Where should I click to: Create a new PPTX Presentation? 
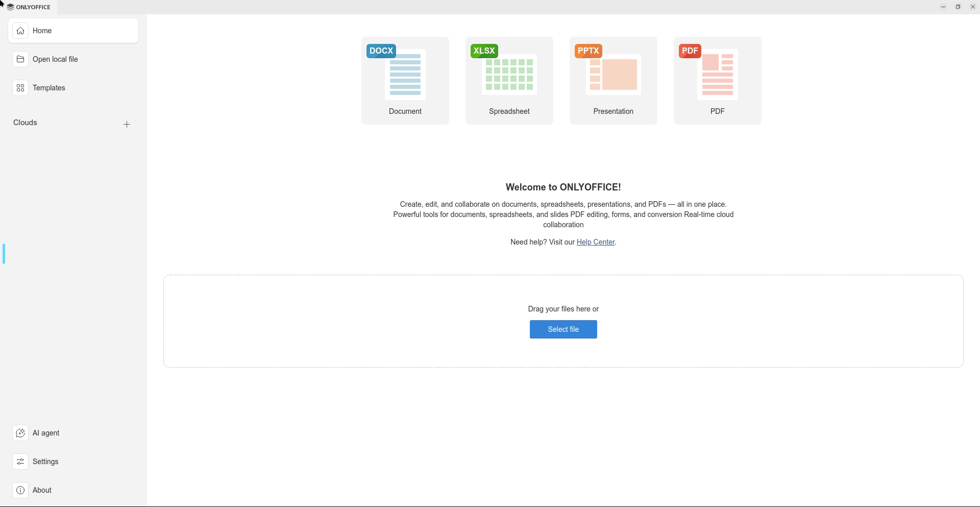[x=613, y=80]
